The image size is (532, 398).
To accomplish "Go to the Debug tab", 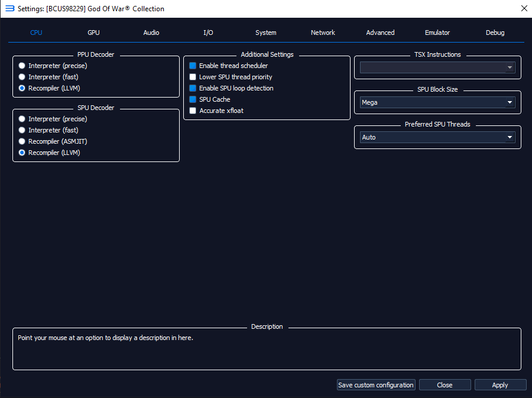I will 495,33.
